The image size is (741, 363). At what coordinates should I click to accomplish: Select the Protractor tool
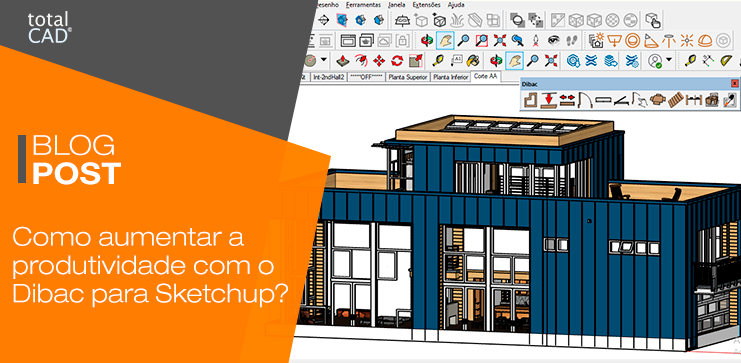pyautogui.click(x=726, y=60)
